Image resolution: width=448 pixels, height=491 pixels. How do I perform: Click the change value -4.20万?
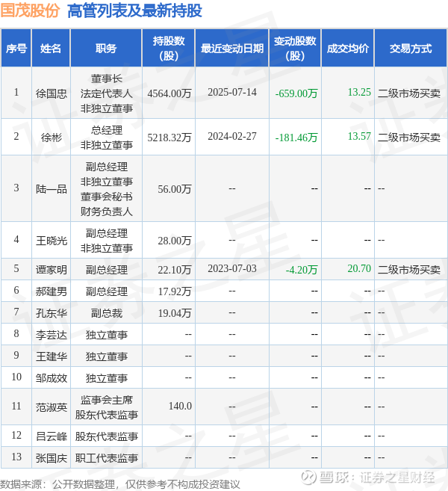pyautogui.click(x=302, y=270)
